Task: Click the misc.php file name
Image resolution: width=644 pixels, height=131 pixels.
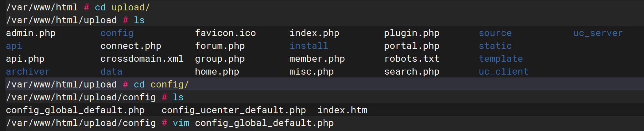Action: click(311, 72)
